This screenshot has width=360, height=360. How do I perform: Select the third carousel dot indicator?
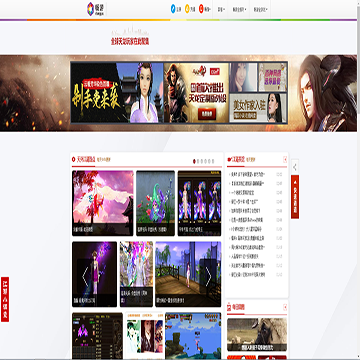pyautogui.click(x=203, y=161)
